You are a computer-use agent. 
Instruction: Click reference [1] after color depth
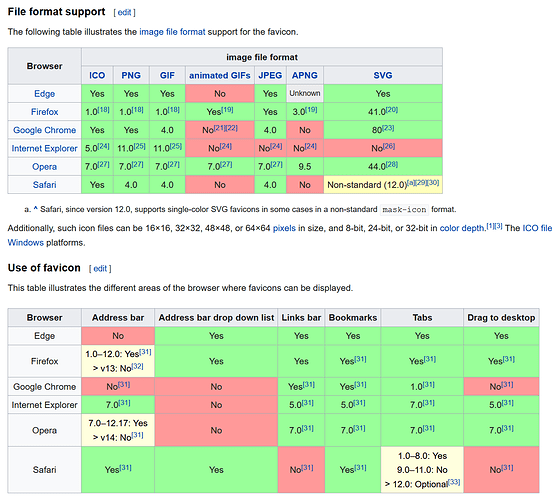coord(490,226)
